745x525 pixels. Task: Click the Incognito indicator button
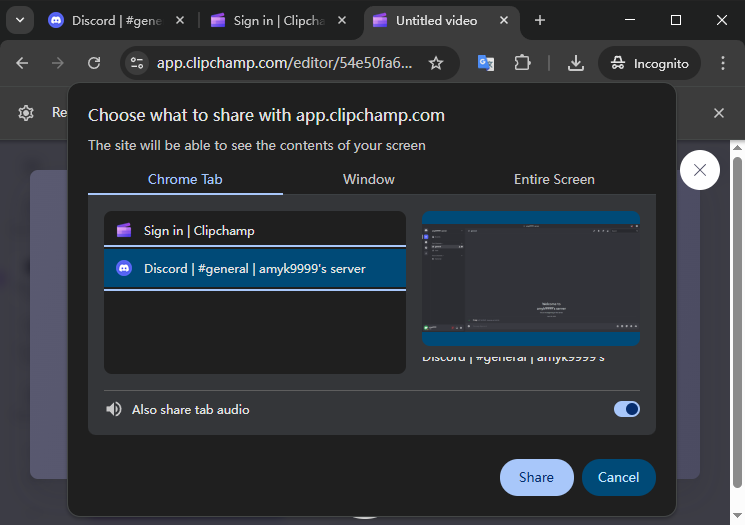click(649, 63)
